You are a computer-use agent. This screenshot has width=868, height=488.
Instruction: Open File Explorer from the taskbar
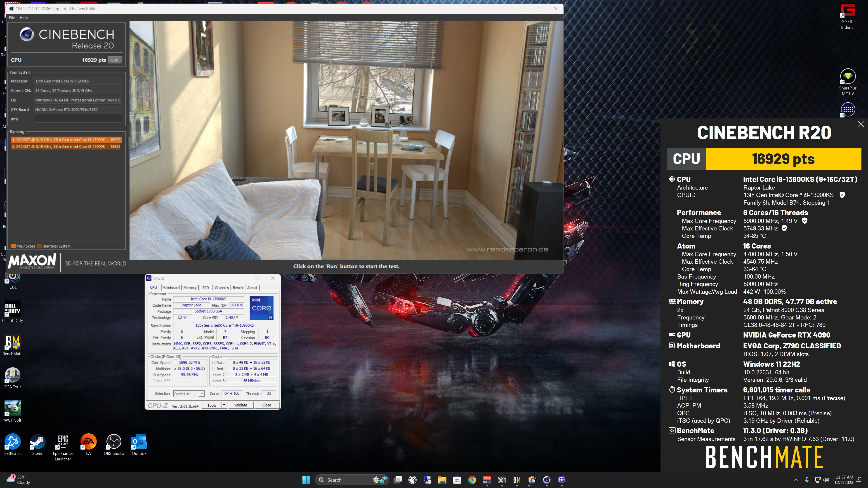click(442, 480)
